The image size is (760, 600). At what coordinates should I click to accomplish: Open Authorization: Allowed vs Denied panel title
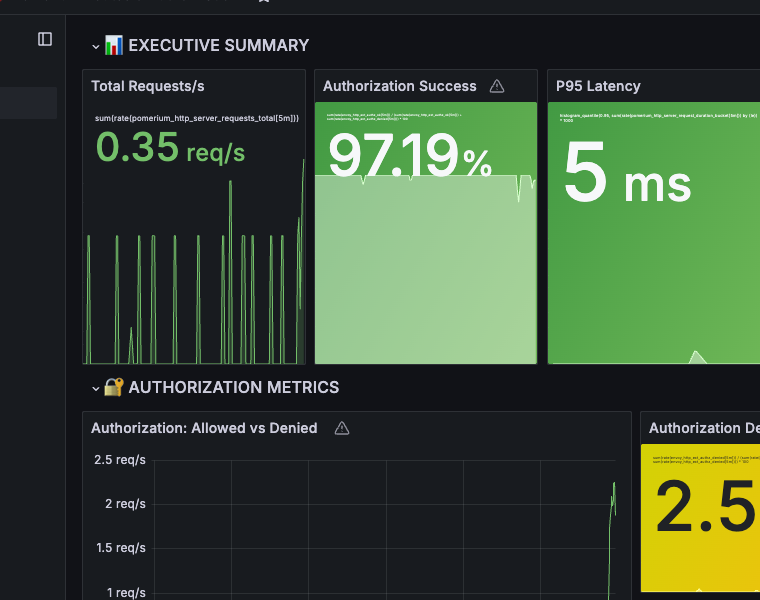[204, 428]
